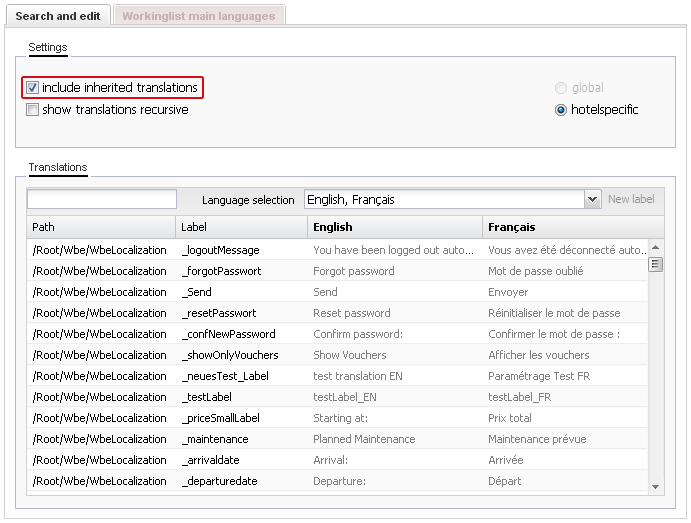The height and width of the screenshot is (523, 691).
Task: Select the _logoutMessage label row
Action: (221, 250)
